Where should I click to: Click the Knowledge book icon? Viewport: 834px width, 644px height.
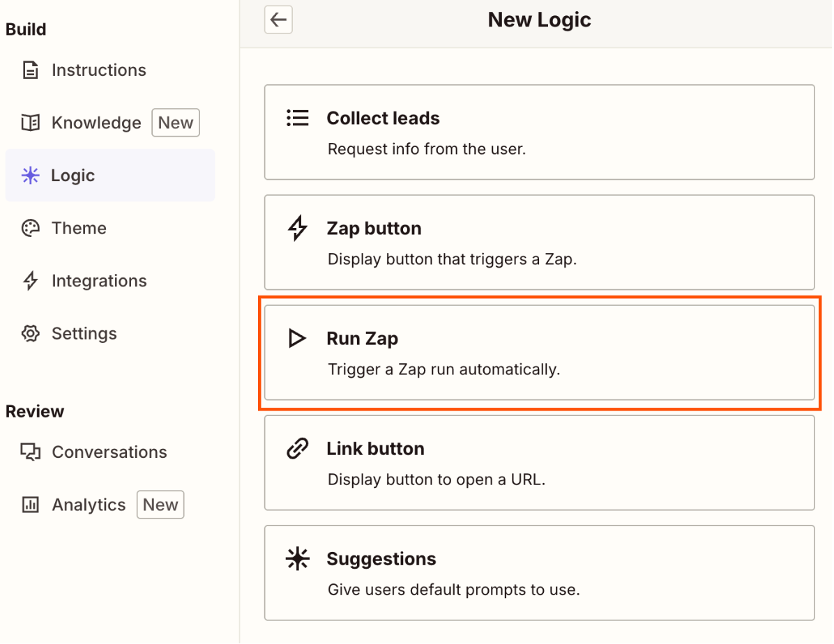pyautogui.click(x=30, y=123)
